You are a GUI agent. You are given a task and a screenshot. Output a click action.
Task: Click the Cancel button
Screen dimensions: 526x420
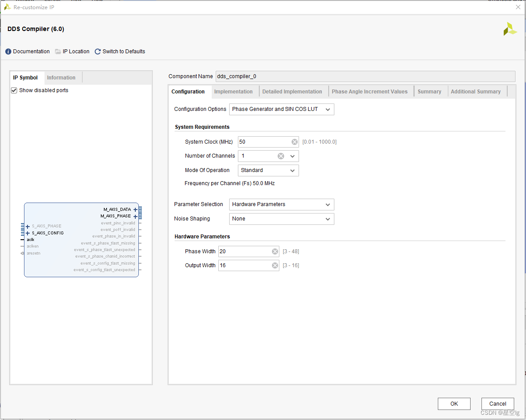[x=498, y=404]
